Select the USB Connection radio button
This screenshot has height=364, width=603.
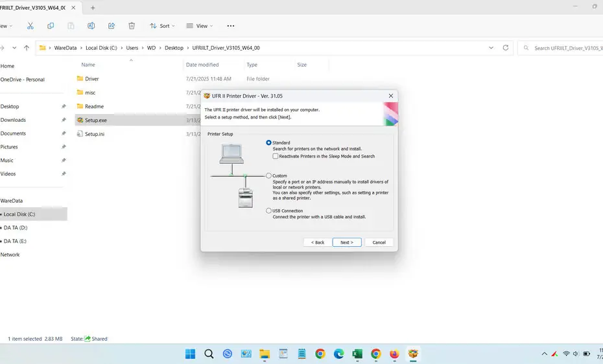click(269, 210)
